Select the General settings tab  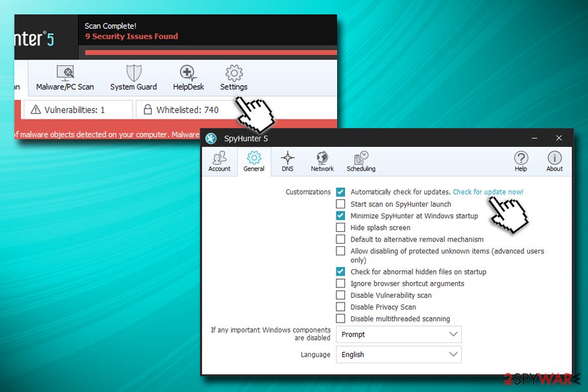coord(254,161)
